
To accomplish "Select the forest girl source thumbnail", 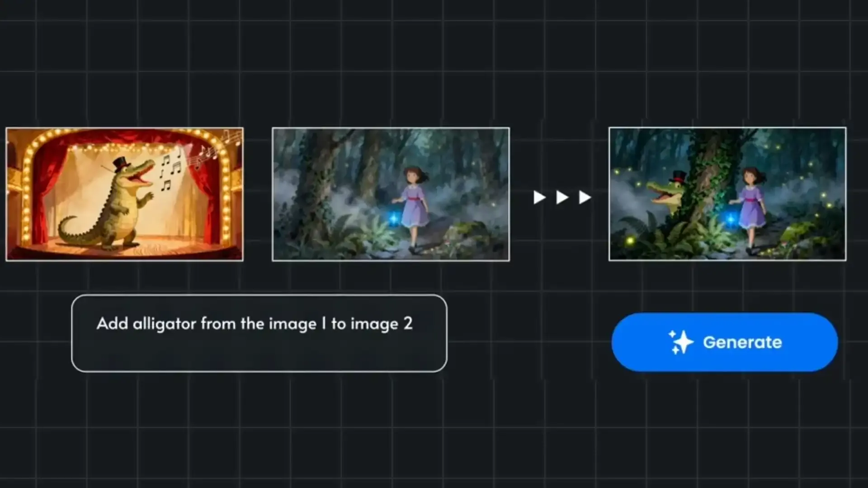I will (x=391, y=194).
